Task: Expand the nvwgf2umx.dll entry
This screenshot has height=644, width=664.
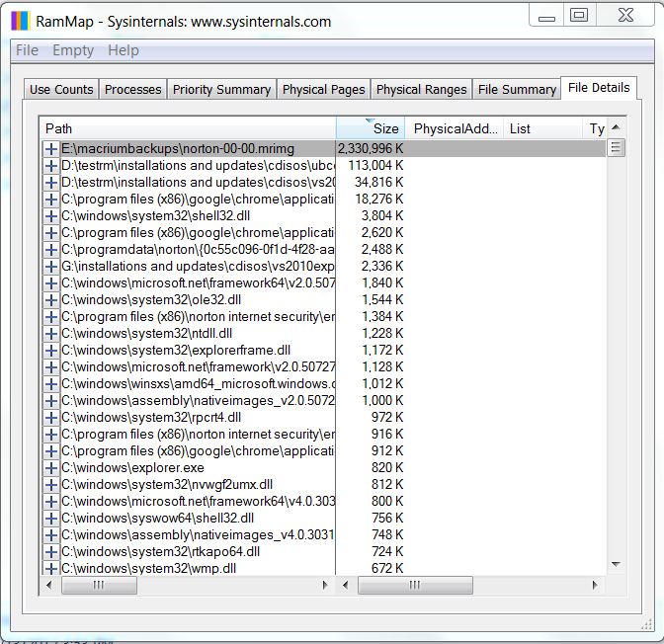Action: coord(51,485)
